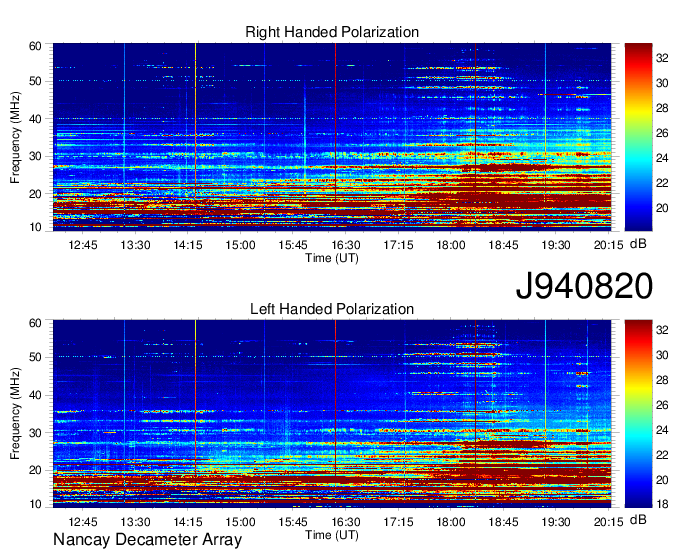Click the 14:15 tick label on the upper plot

pyautogui.click(x=188, y=245)
